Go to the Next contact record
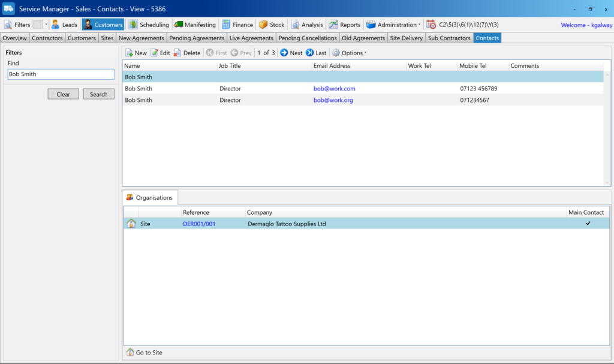614x364 pixels. (291, 53)
